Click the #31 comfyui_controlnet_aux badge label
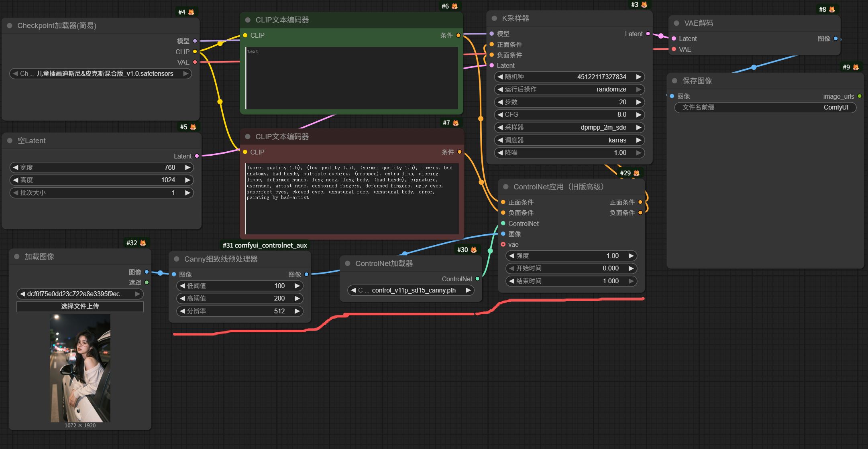 click(x=265, y=245)
